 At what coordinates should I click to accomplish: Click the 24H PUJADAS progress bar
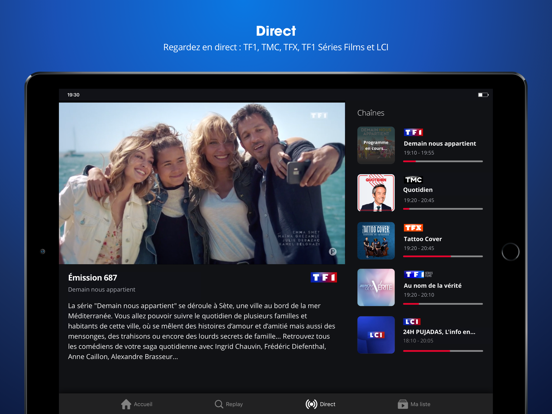[443, 351]
